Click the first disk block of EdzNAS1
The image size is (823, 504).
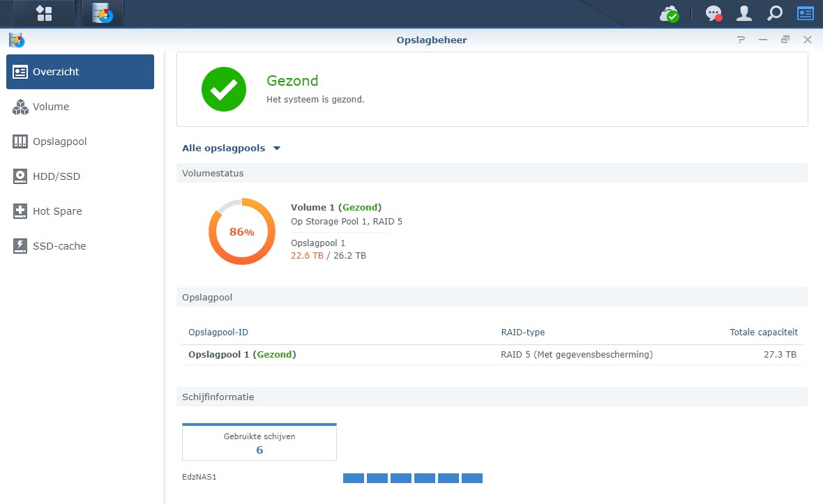354,478
